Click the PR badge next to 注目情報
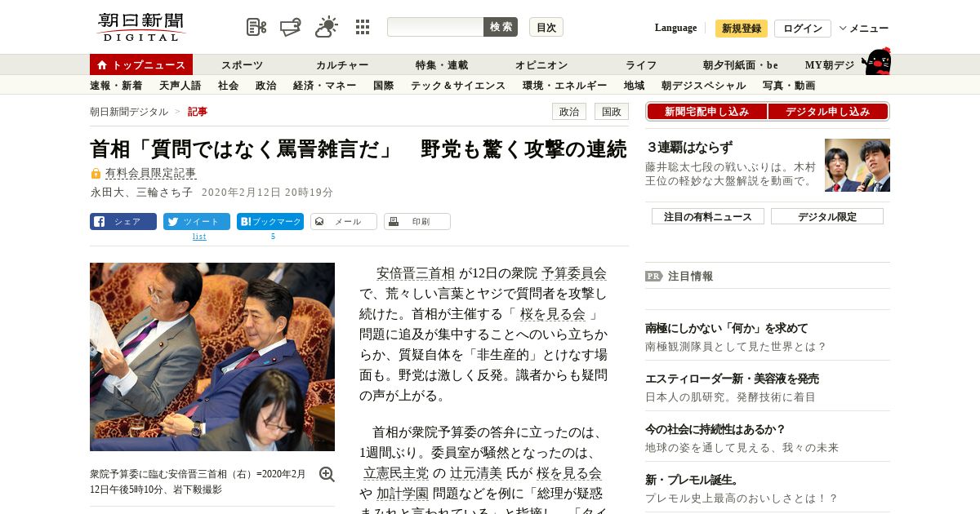The height and width of the screenshot is (514, 980). coord(653,276)
